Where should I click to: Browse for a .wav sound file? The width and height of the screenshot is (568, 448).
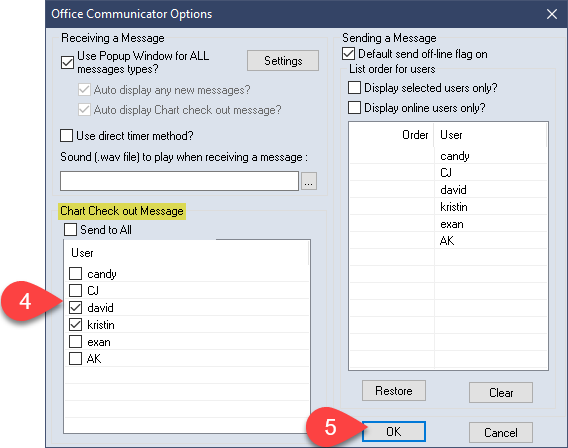[309, 181]
